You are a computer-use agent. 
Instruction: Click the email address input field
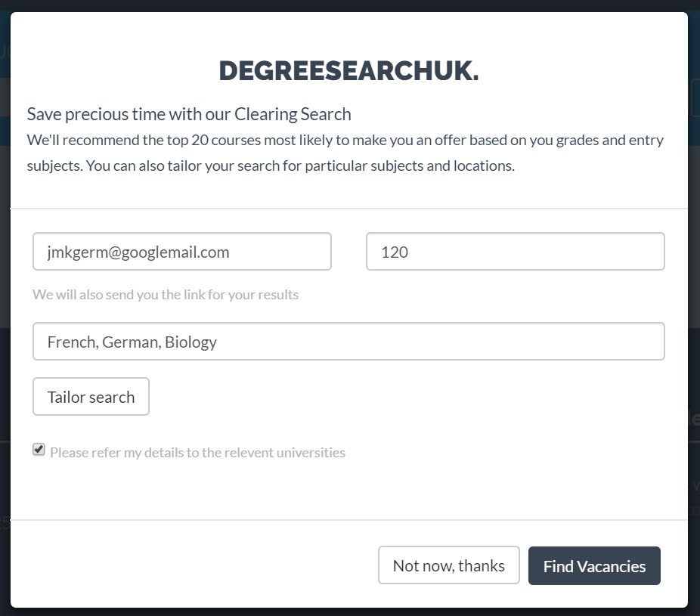(x=181, y=252)
